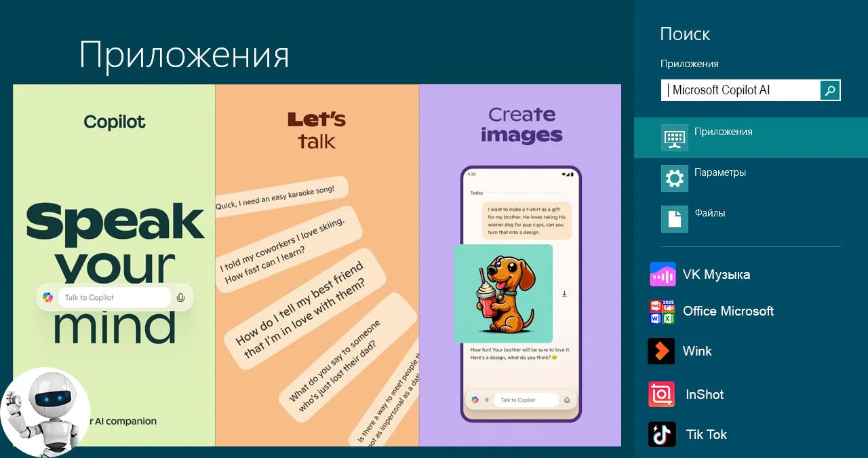Click the dachshund dog image
This screenshot has height=458, width=868.
pos(503,293)
